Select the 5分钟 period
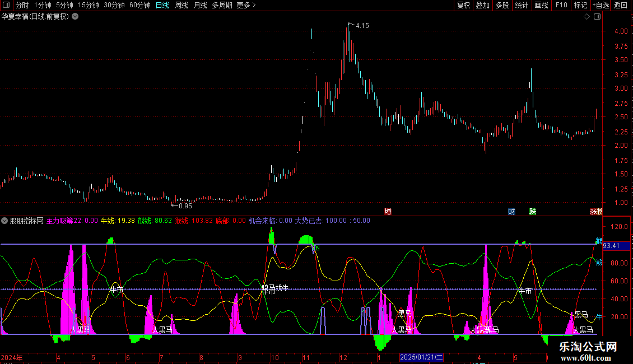This screenshot has width=633, height=364. (x=64, y=5)
